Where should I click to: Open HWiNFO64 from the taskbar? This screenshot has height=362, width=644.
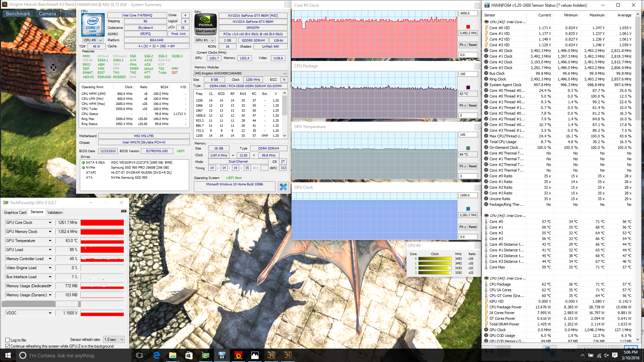coord(222,355)
